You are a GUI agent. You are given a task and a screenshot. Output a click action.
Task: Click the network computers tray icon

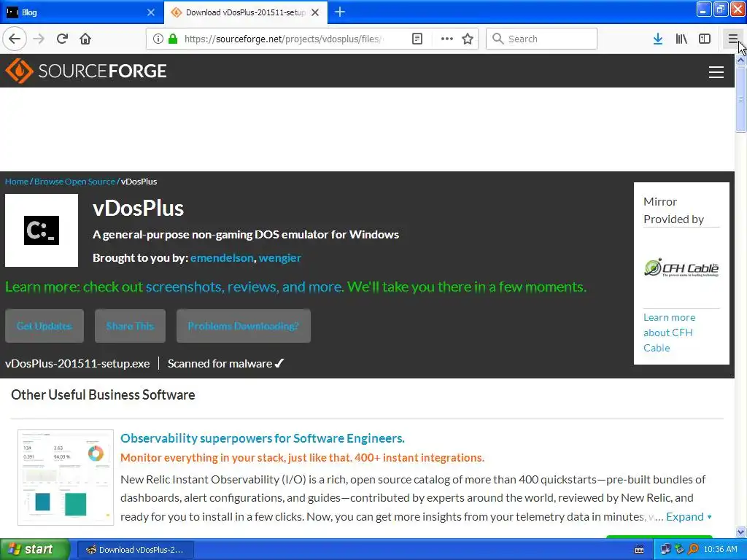[x=665, y=549]
